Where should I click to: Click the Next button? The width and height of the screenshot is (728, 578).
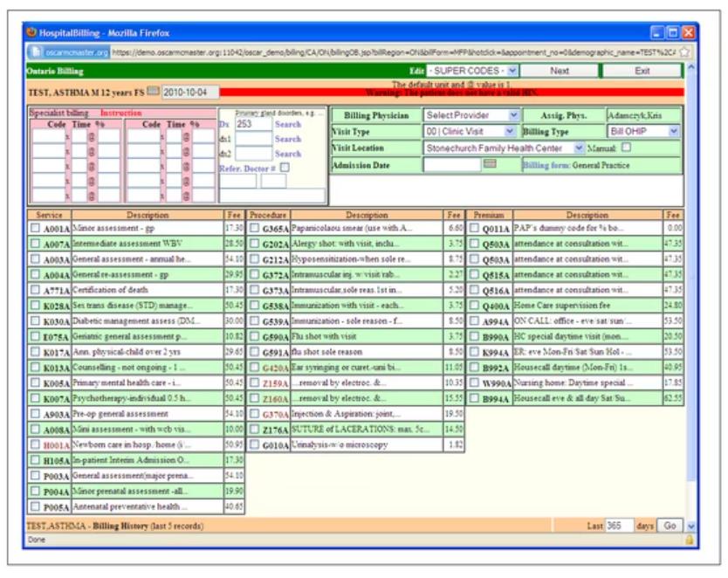click(x=560, y=71)
